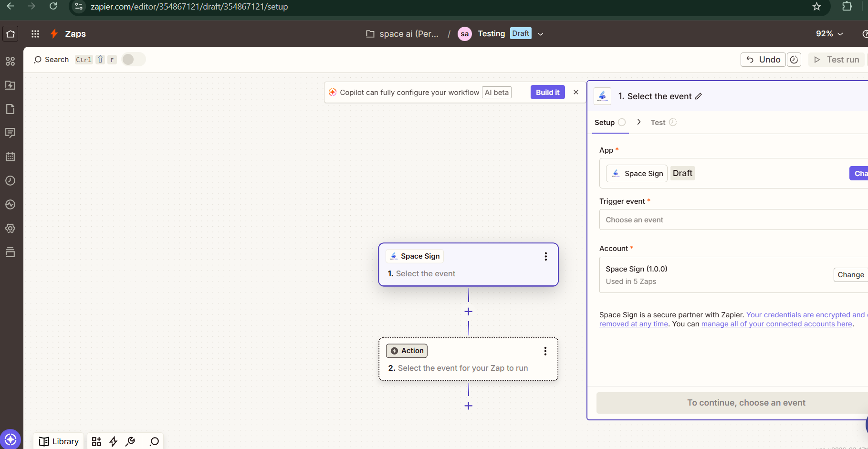This screenshot has width=868, height=449.
Task: Open Action step three-dot menu
Action: tap(545, 351)
